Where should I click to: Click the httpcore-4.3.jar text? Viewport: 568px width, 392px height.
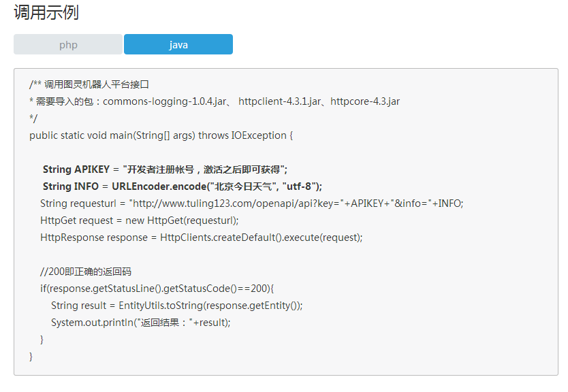click(365, 101)
